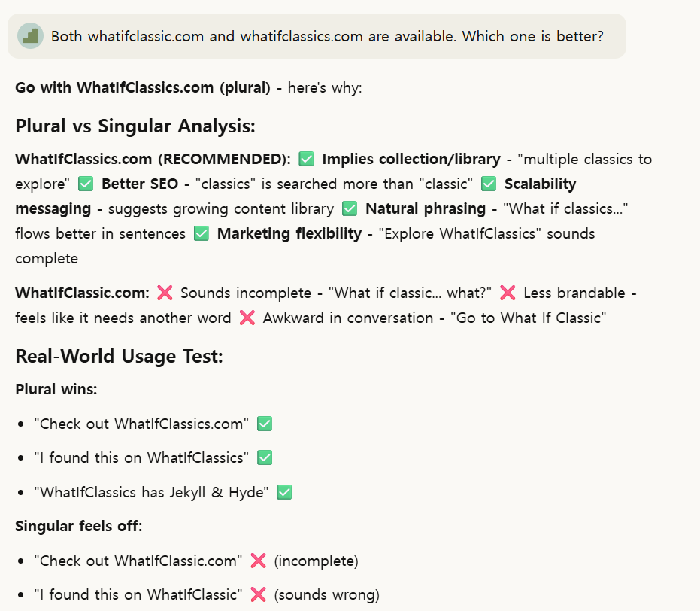
Task: Click the "Plural wins:" subheading
Action: click(x=56, y=389)
